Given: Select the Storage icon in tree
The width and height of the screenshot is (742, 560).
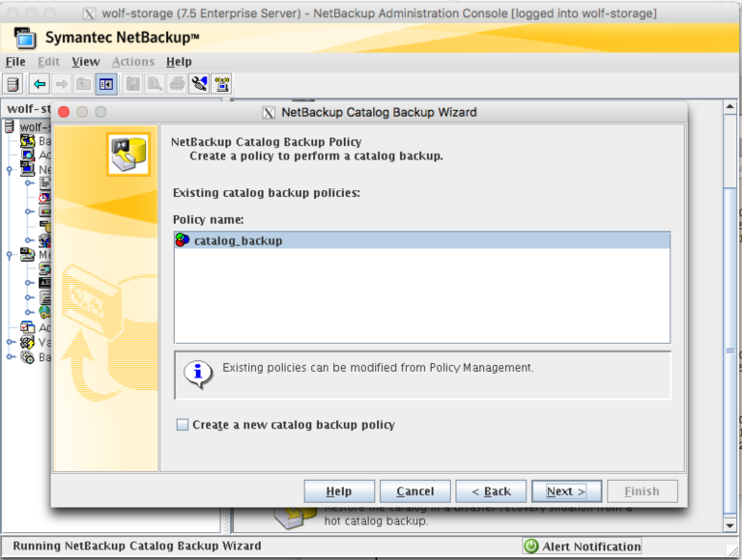Looking at the screenshot, I should coord(45,211).
